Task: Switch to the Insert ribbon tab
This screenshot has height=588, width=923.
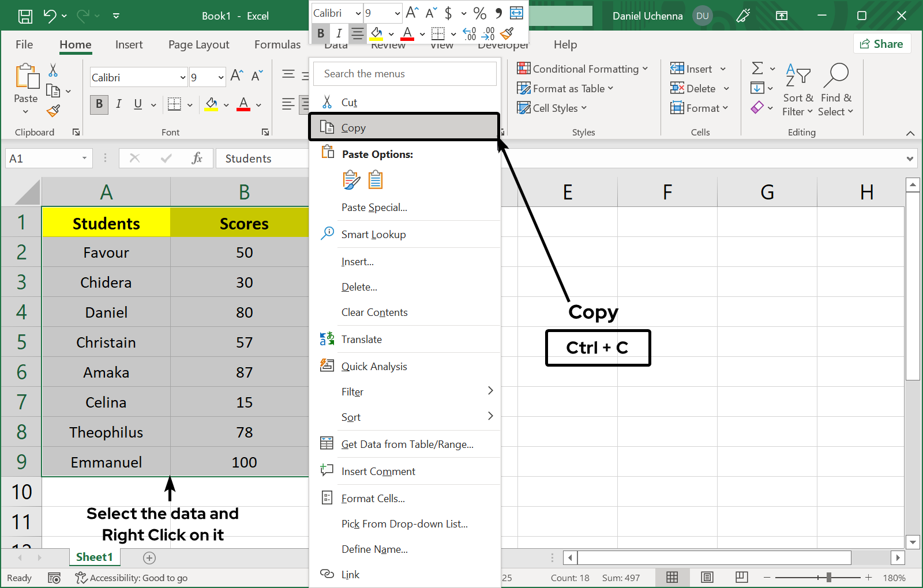Action: pos(129,44)
